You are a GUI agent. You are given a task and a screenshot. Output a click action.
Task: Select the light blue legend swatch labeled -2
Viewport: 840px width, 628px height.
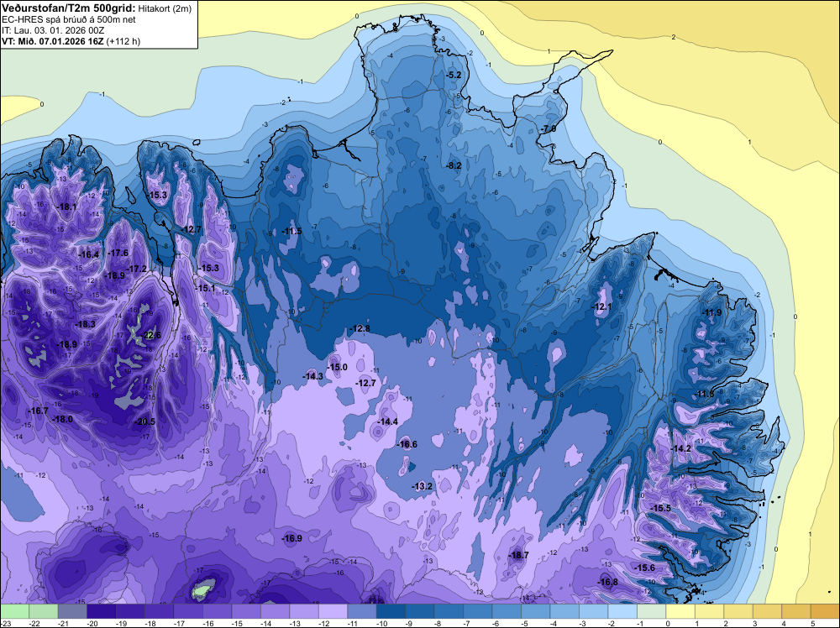[x=622, y=611]
